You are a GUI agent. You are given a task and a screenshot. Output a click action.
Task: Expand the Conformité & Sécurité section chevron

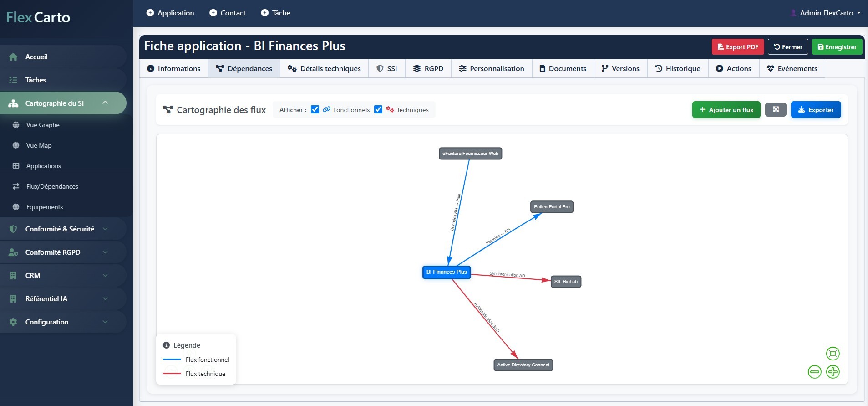105,229
